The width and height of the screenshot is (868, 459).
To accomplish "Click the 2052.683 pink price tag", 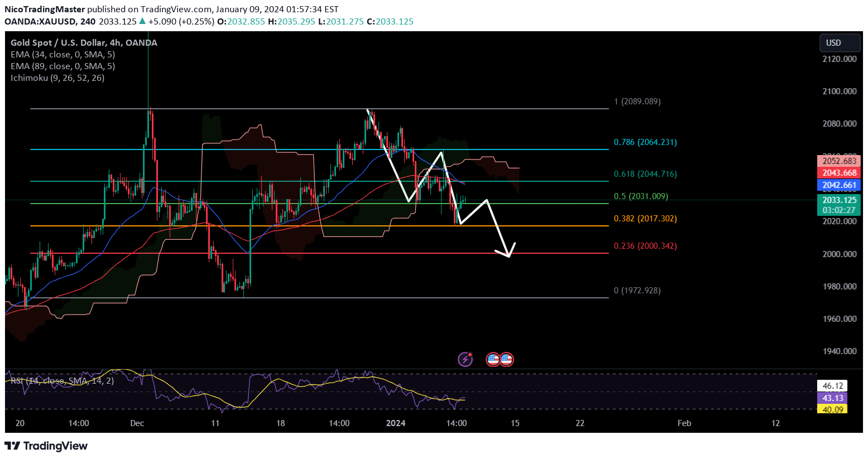I will [x=839, y=161].
